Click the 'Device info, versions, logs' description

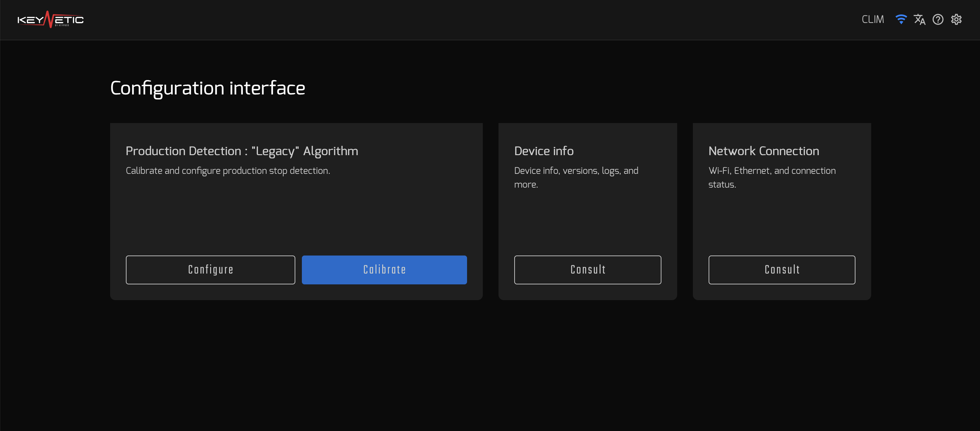(576, 177)
